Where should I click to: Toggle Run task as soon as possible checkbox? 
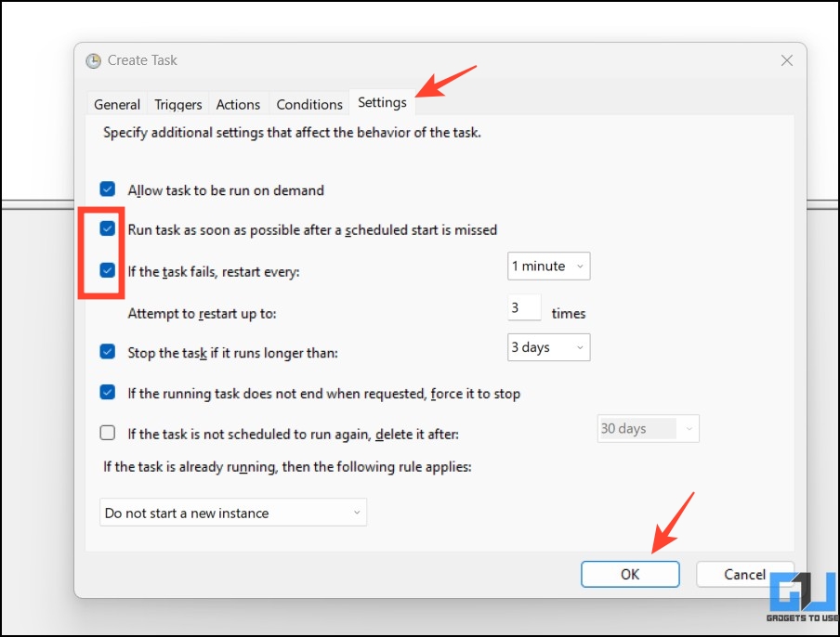tap(108, 228)
